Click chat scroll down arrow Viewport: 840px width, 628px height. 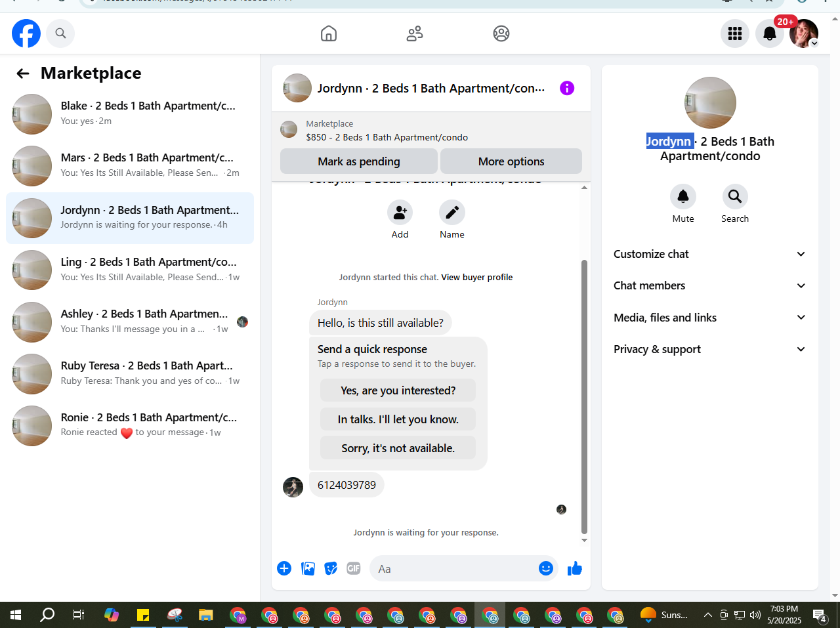[584, 541]
